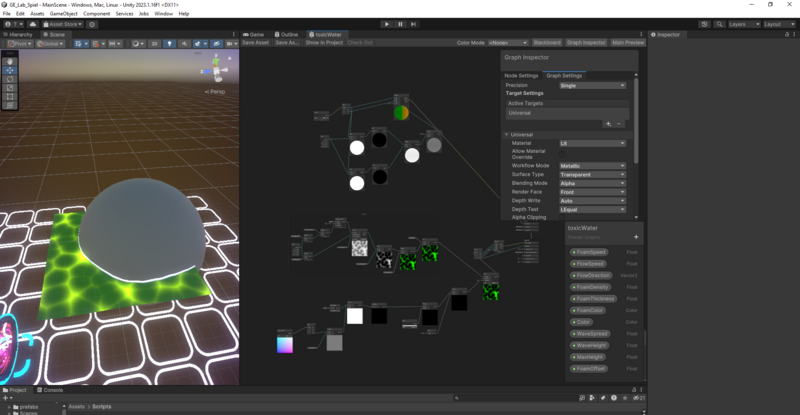Click the Main Preview button
800x415 pixels.
[628, 43]
